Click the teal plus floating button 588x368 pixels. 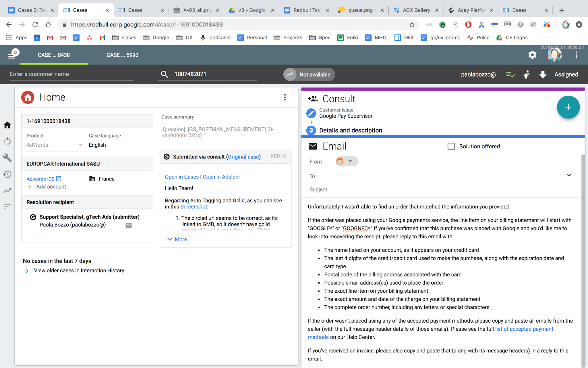[x=568, y=107]
